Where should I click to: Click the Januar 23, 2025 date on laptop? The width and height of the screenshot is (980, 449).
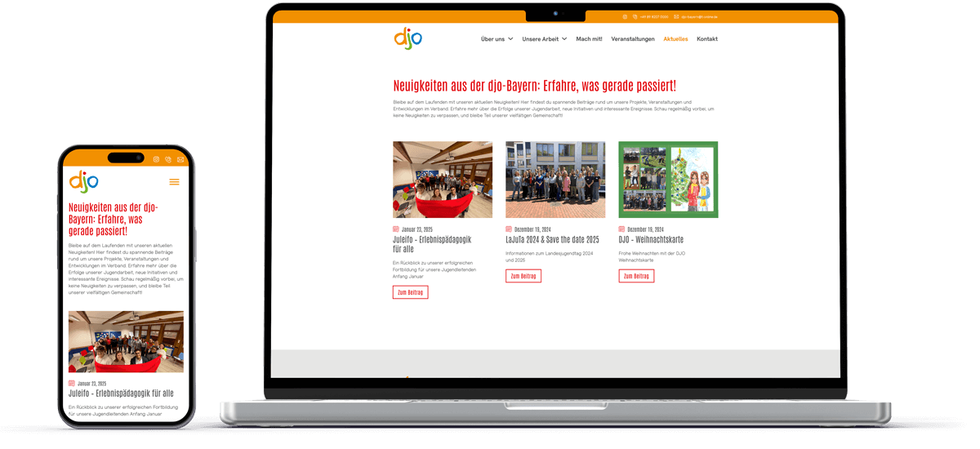coord(417,229)
